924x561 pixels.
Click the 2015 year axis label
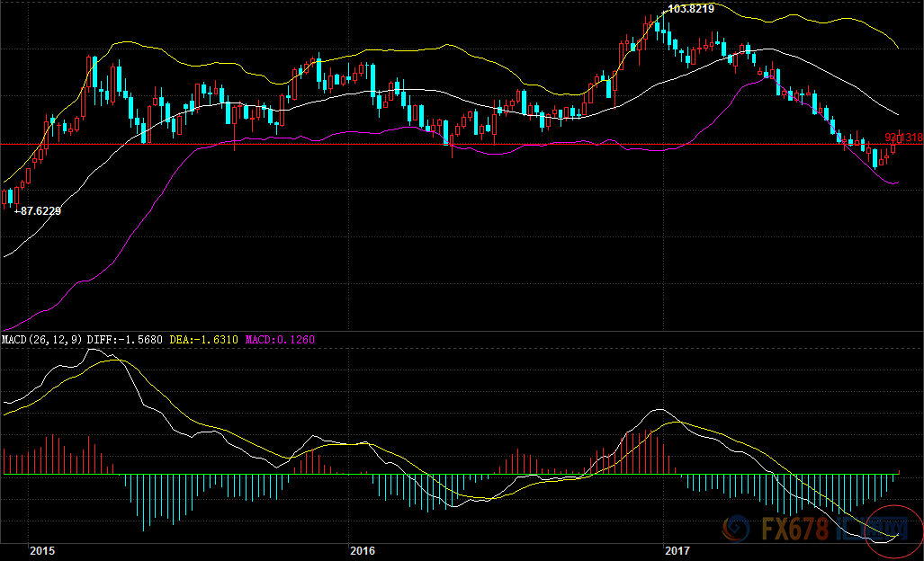click(42, 551)
